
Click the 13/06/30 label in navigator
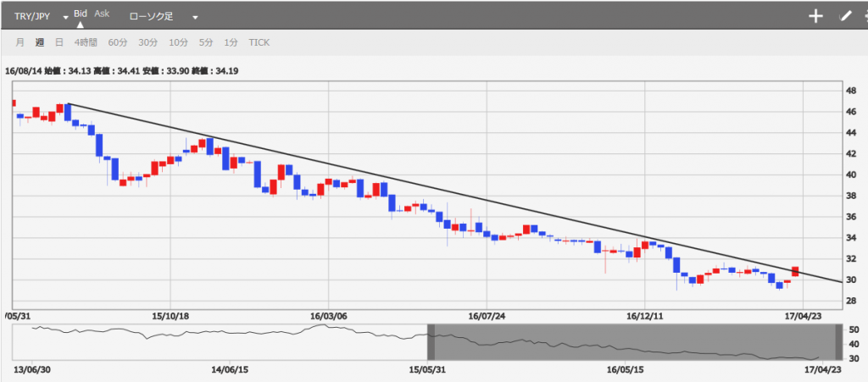pyautogui.click(x=32, y=369)
